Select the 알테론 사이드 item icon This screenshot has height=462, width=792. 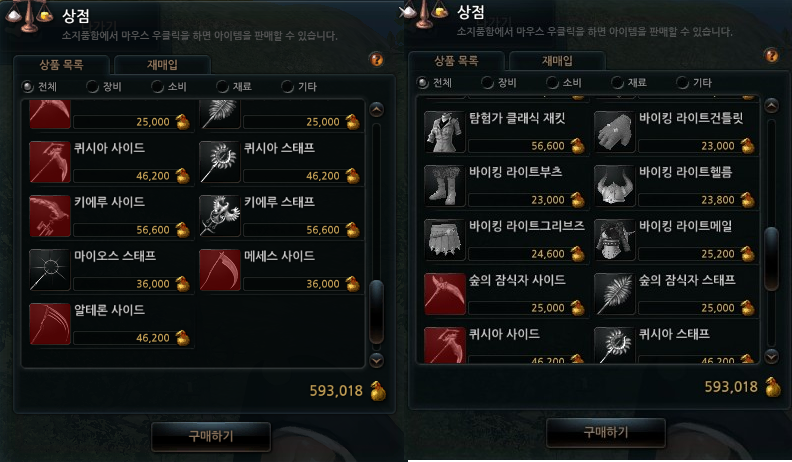pyautogui.click(x=50, y=324)
